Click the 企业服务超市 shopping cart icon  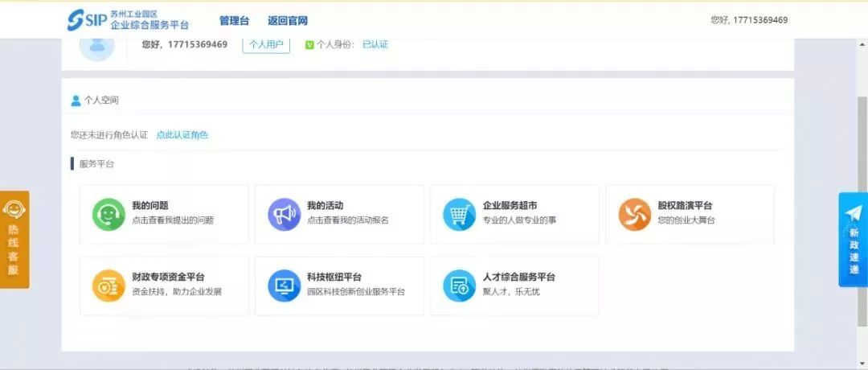point(460,214)
